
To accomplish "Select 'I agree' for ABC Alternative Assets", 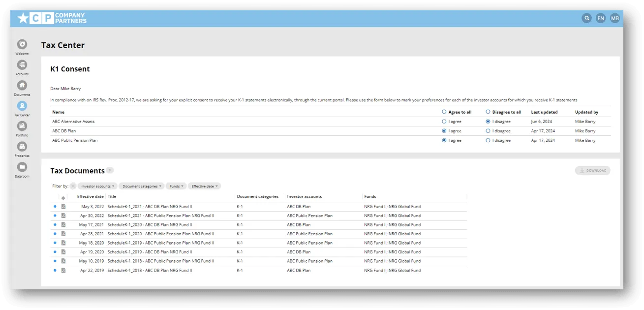I will [x=444, y=122].
